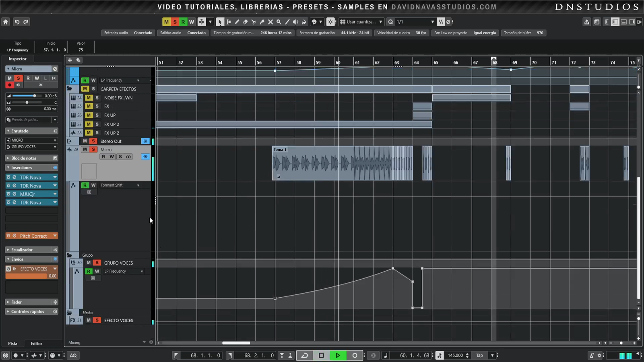Select the Eraser tool in toolbar

245,22
